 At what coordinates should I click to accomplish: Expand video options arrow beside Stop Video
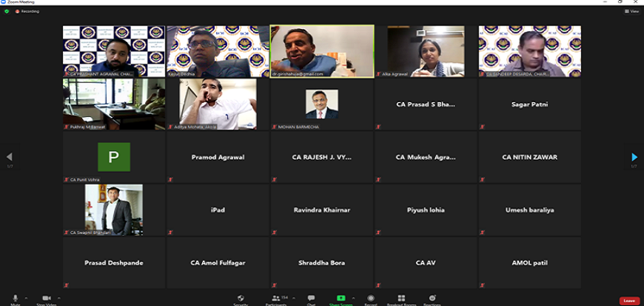point(58,298)
